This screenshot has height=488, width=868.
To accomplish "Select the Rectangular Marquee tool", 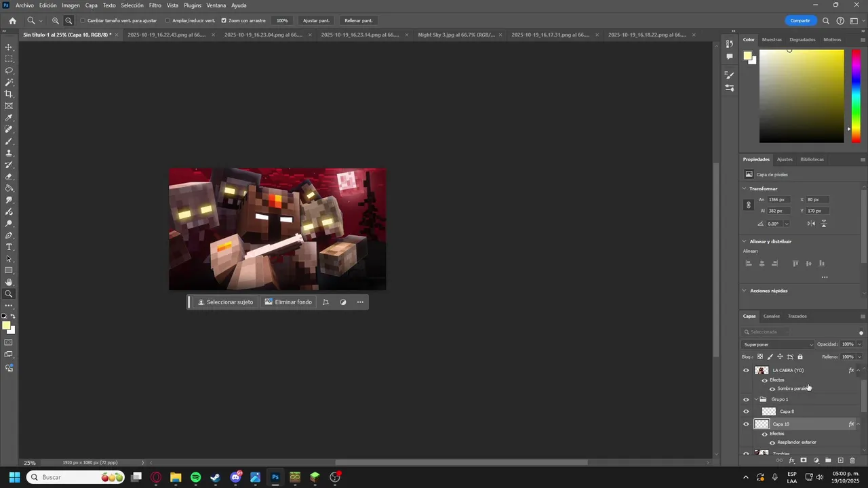I will (x=9, y=59).
